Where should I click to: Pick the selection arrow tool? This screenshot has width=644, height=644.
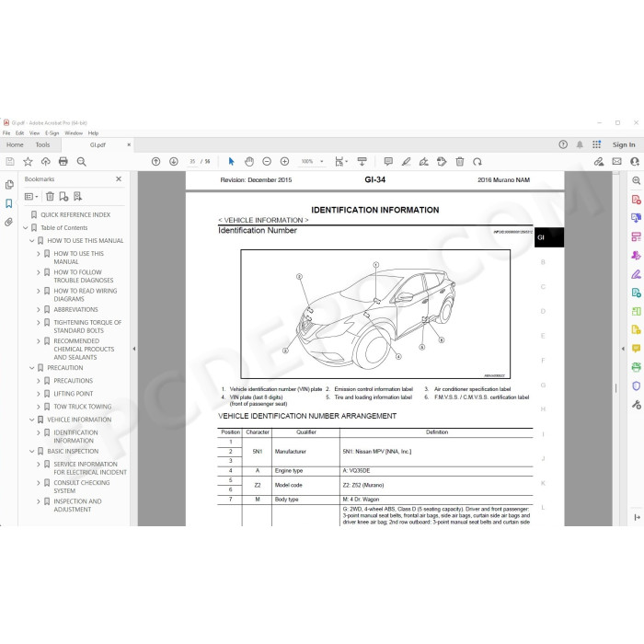pyautogui.click(x=231, y=161)
